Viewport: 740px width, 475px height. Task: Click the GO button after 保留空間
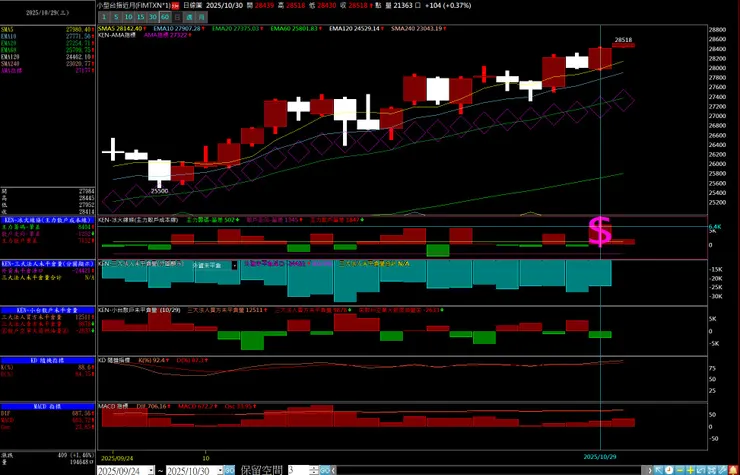(325, 470)
